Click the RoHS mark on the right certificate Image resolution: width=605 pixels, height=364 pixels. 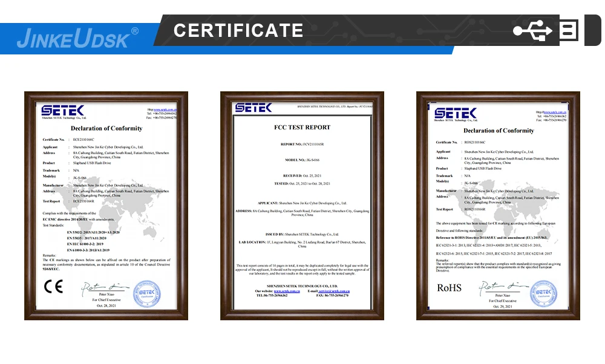coord(449,288)
